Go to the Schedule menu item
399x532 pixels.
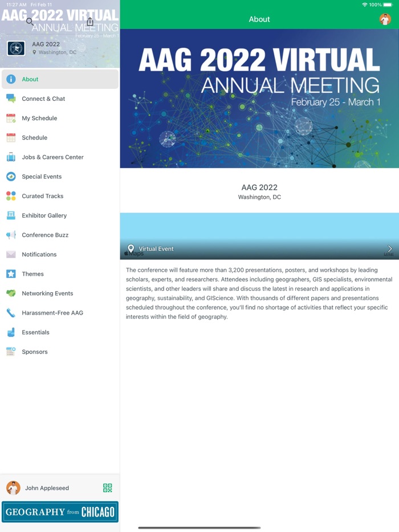[x=60, y=138]
